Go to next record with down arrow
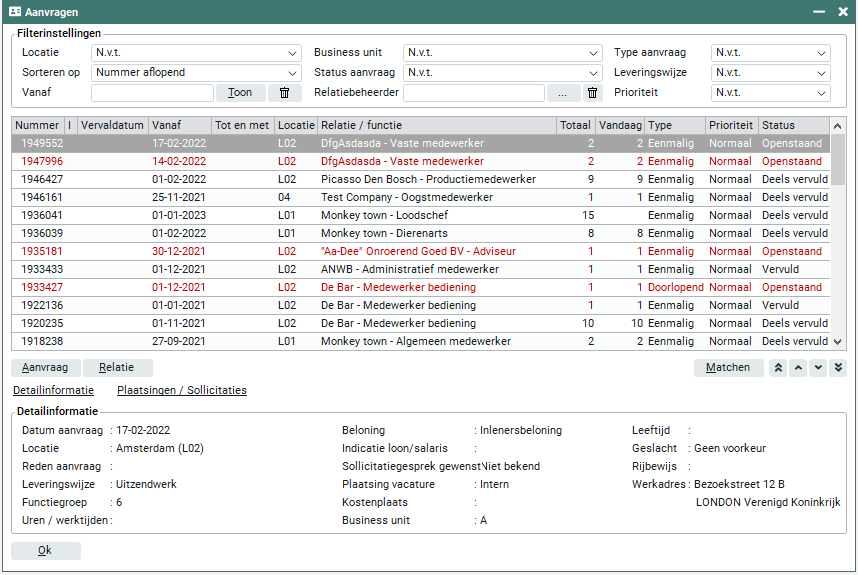 pyautogui.click(x=818, y=368)
